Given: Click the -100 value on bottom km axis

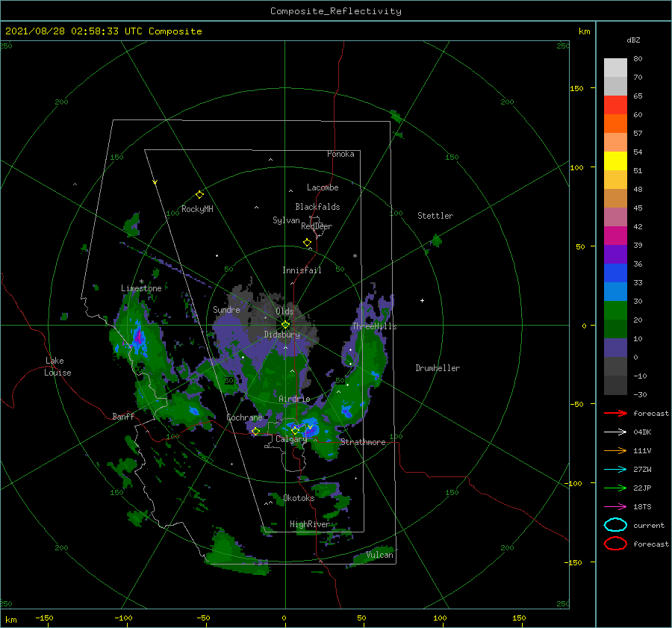Looking at the screenshot, I should [x=123, y=618].
